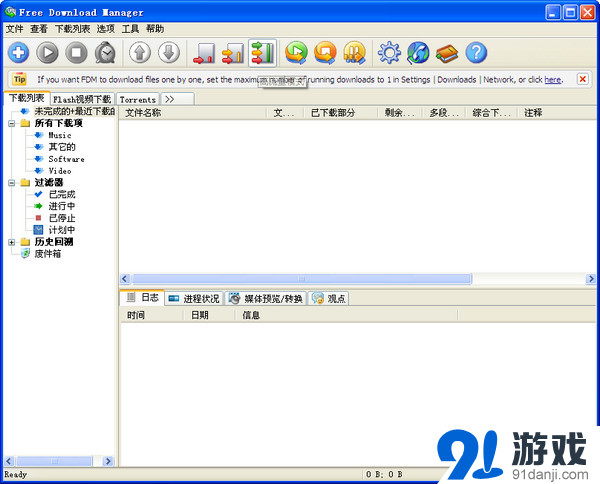
Task: Move download down with down arrow icon
Action: pos(169,52)
